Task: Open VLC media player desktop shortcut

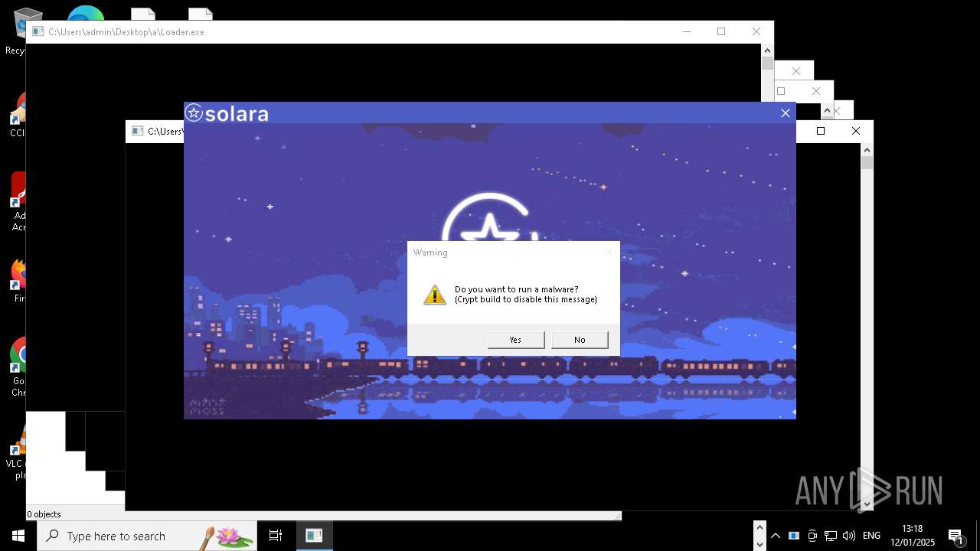Action: (x=16, y=452)
